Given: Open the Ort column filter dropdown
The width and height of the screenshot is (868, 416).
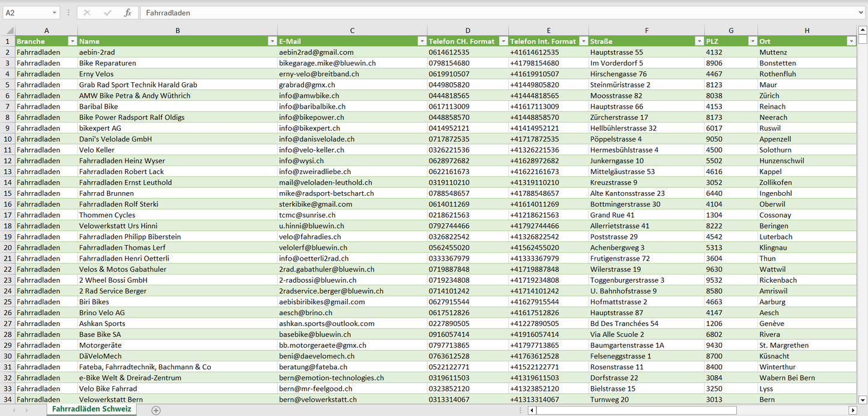Looking at the screenshot, I should click(x=851, y=41).
